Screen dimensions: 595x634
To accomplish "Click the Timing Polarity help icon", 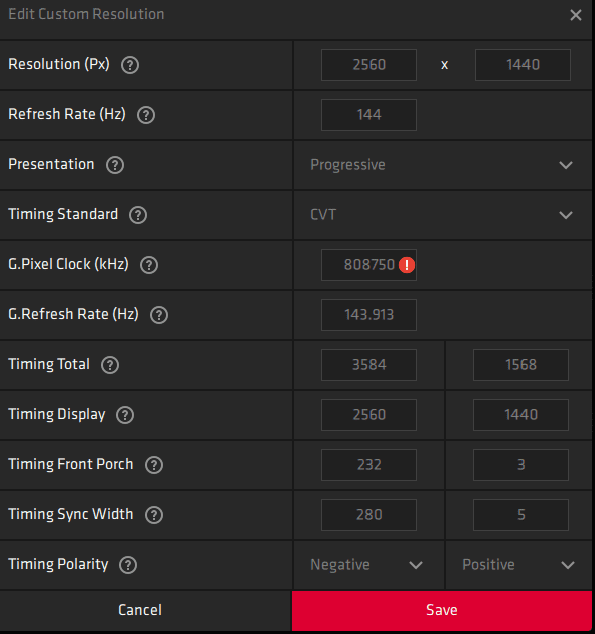I will (128, 565).
